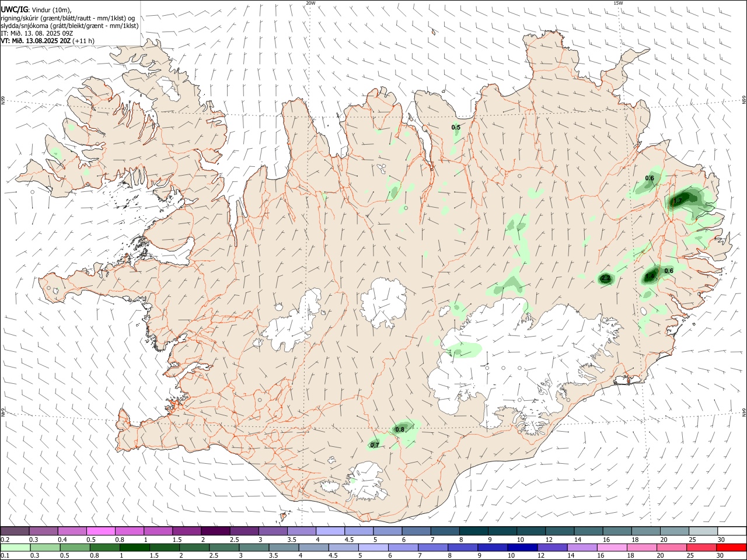Click the pale green 0.1 swatch in the rain scale

click(x=15, y=547)
